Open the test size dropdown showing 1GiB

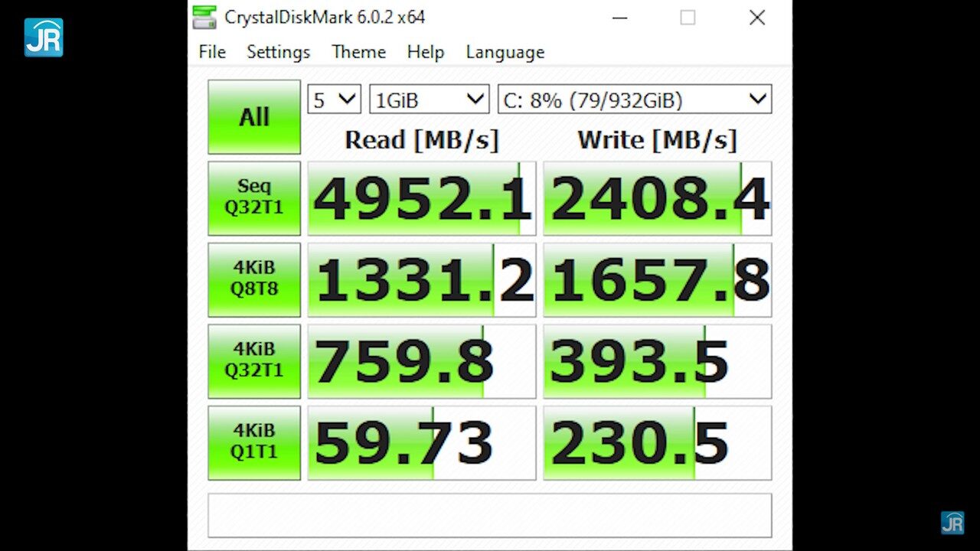(428, 98)
